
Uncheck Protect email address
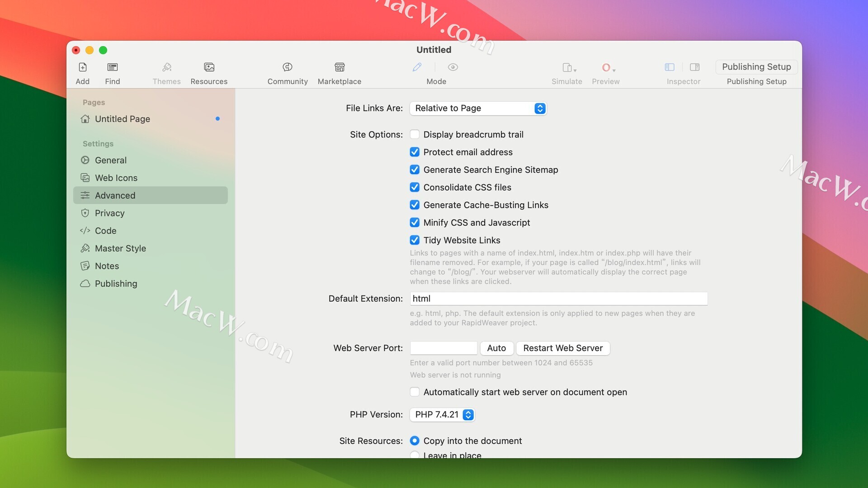pos(415,152)
